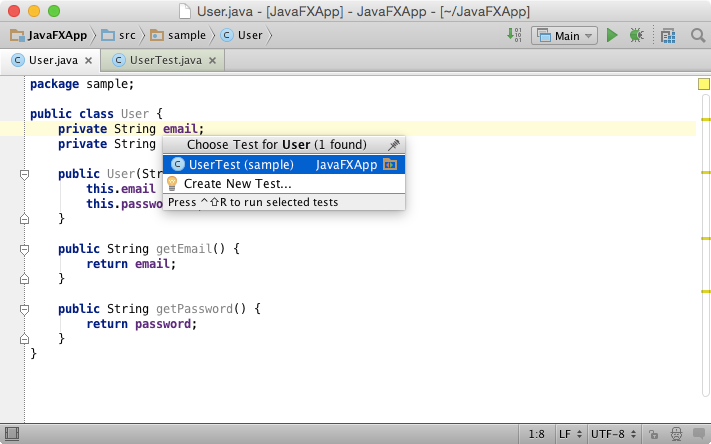Open the UTF-8 encoding selector
The width and height of the screenshot is (711, 444).
click(x=614, y=434)
